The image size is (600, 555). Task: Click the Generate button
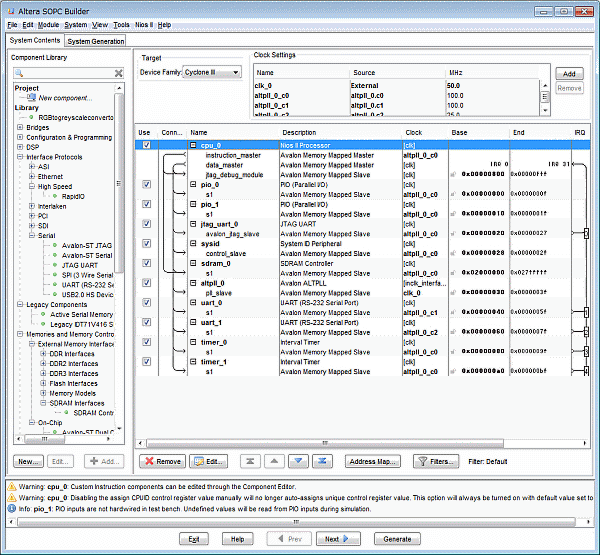397,539
